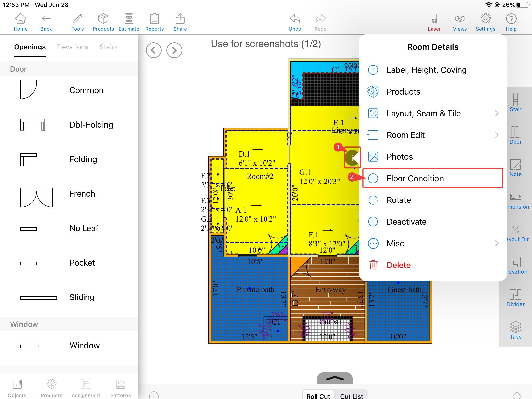Choose Deactivate in Room Details
532x399 pixels.
406,222
